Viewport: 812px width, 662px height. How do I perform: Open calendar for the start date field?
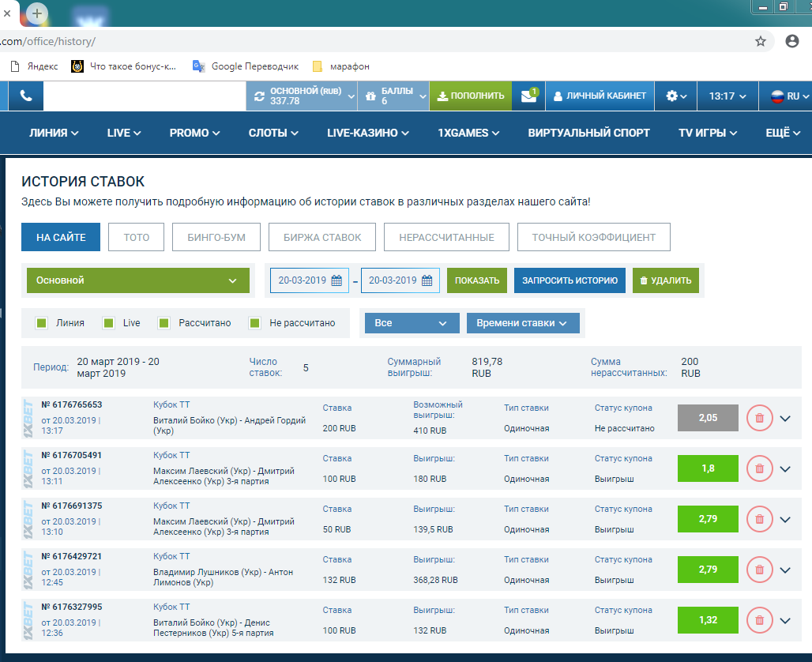coord(336,280)
